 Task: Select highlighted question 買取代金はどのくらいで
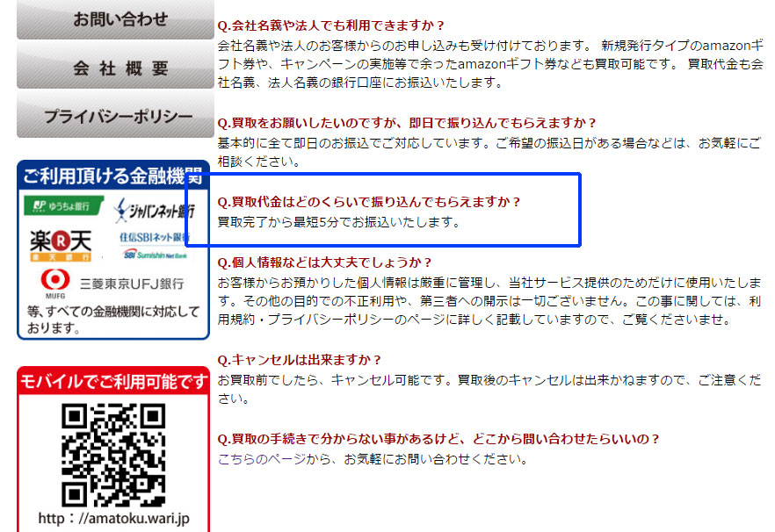[x=369, y=202]
